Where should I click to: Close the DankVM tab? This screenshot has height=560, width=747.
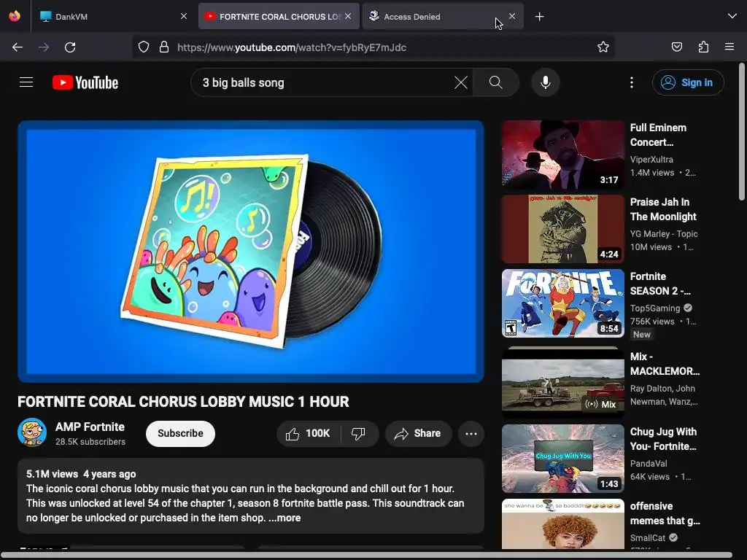[x=184, y=16]
